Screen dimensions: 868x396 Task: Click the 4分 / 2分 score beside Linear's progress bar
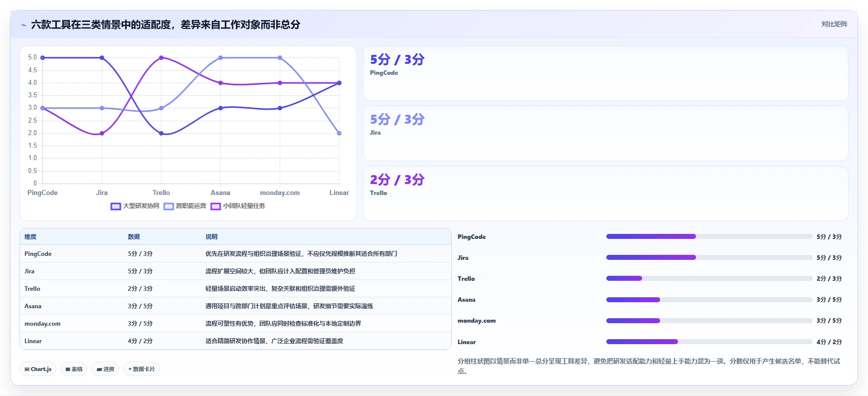pos(829,342)
